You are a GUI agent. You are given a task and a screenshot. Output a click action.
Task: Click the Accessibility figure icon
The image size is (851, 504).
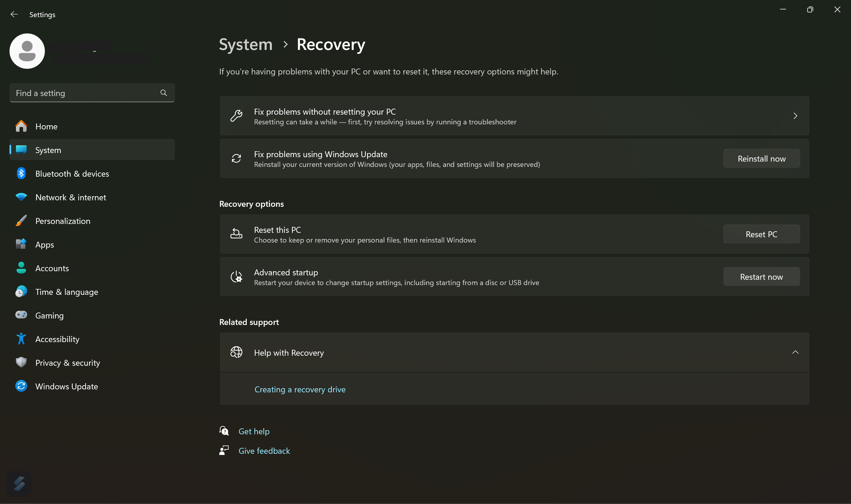pyautogui.click(x=21, y=339)
